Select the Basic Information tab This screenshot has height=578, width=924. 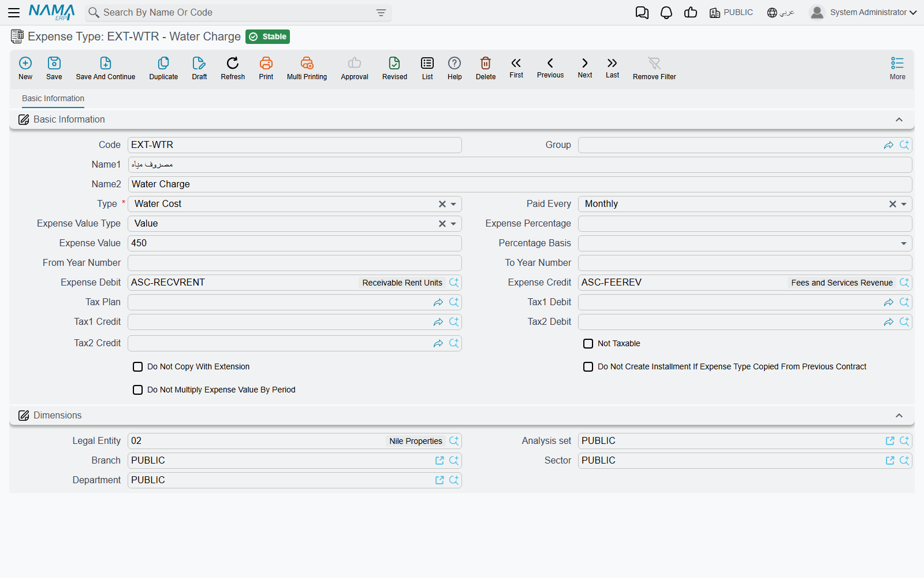pyautogui.click(x=53, y=98)
